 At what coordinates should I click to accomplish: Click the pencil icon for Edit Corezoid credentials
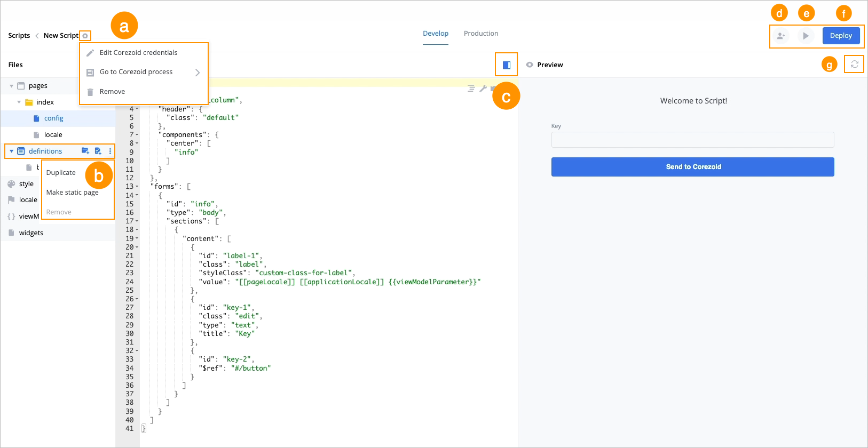pyautogui.click(x=90, y=53)
